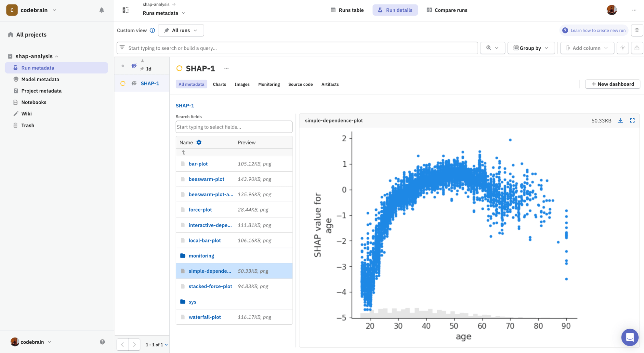Expand simple-dependence-plot to fullscreen

pos(632,120)
